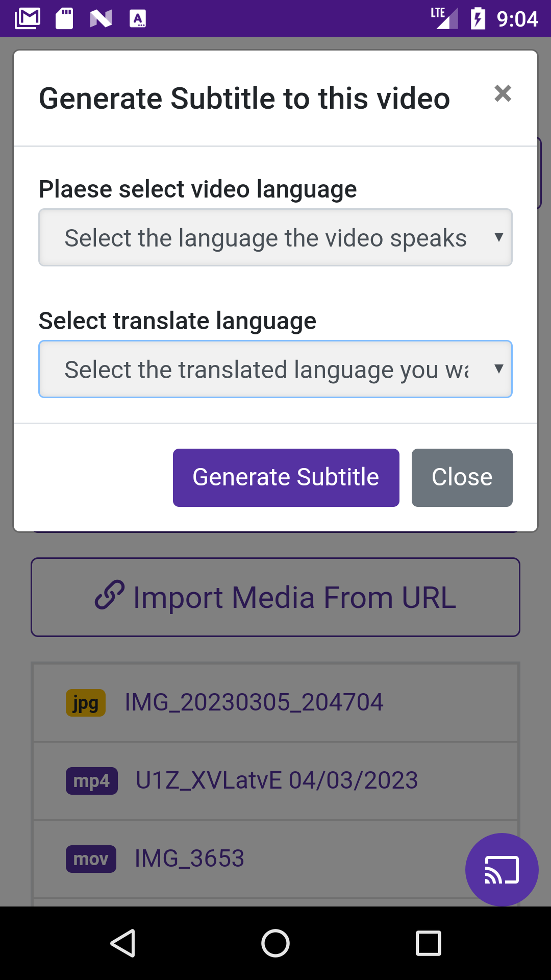Image resolution: width=551 pixels, height=980 pixels.
Task: Tap the Gmail notification icon
Action: pos(28,19)
